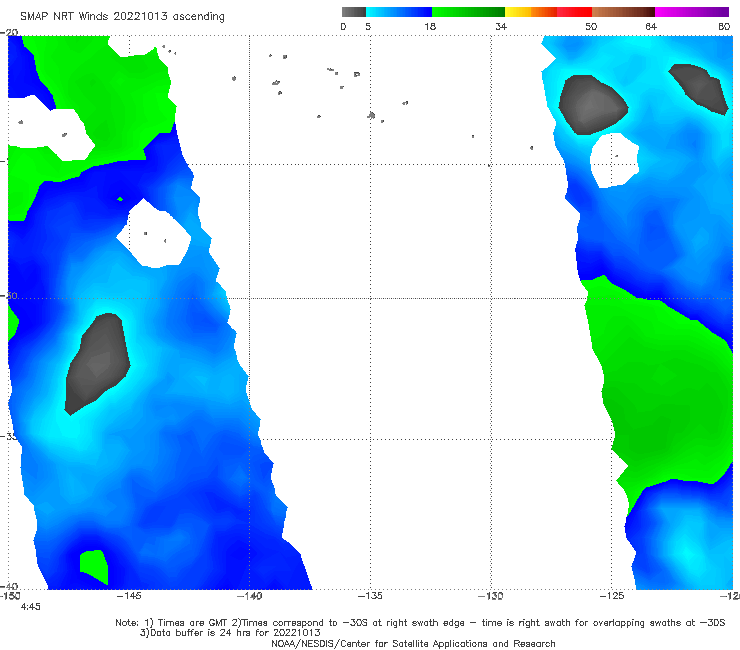Viewport: 740px width, 650px height.
Task: Click the colorbar label '80' at the bar end
Action: pyautogui.click(x=724, y=26)
